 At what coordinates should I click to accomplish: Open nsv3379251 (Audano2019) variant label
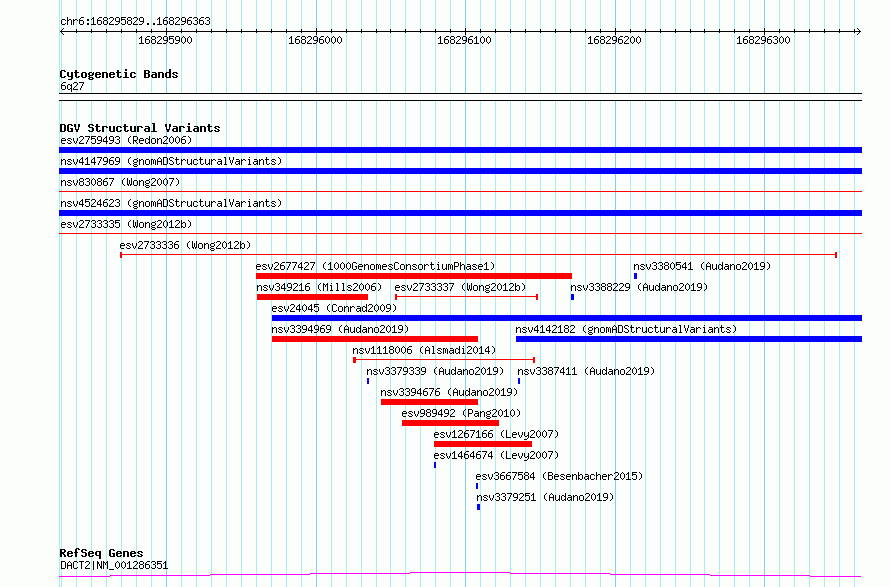(x=545, y=497)
